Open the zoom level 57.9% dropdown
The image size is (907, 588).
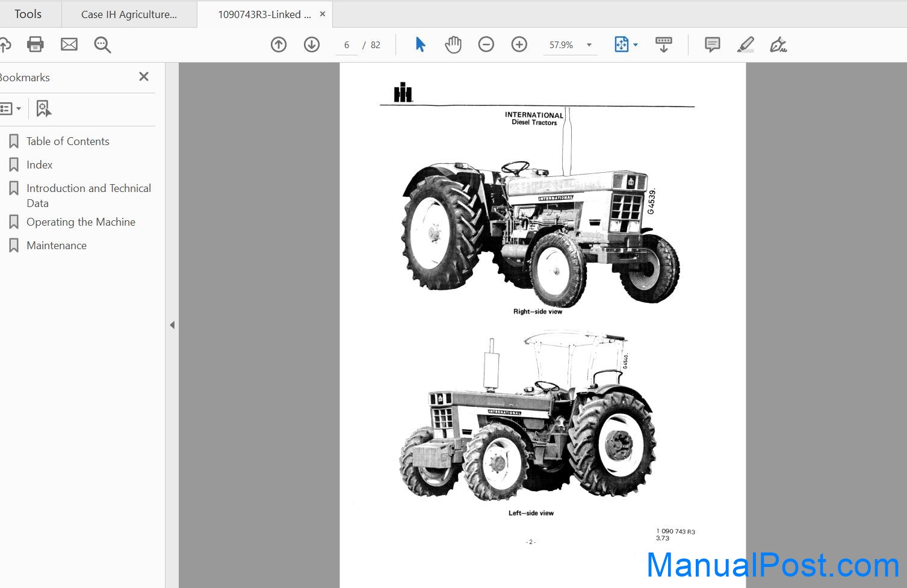tap(589, 45)
